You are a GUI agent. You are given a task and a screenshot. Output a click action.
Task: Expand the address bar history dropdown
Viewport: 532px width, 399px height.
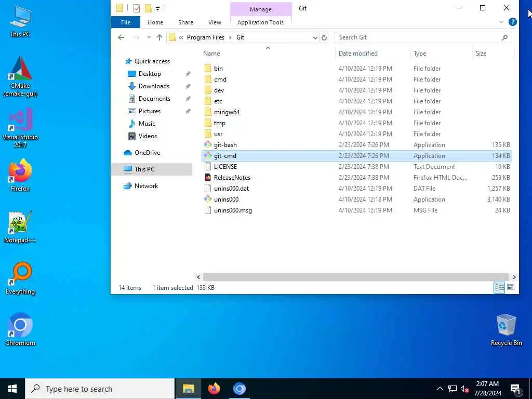315,37
